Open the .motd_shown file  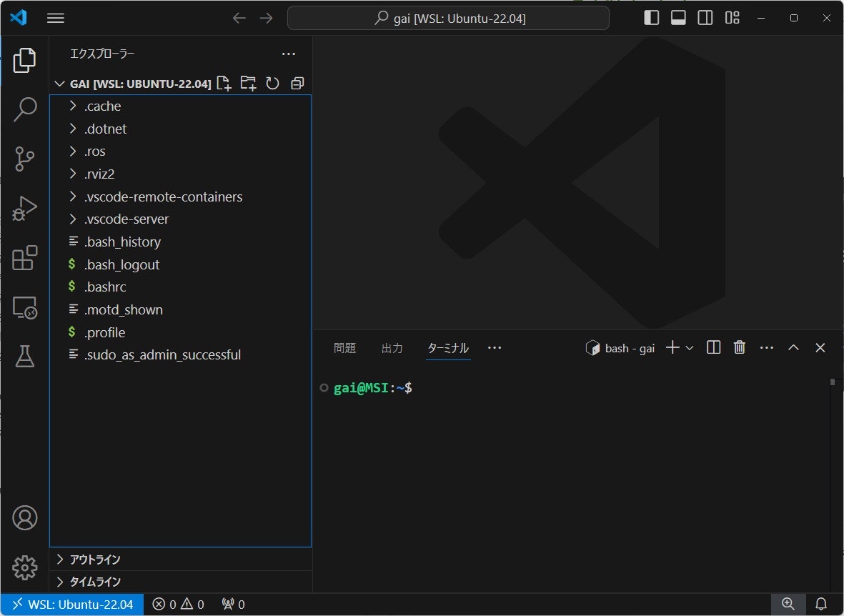[180, 309]
